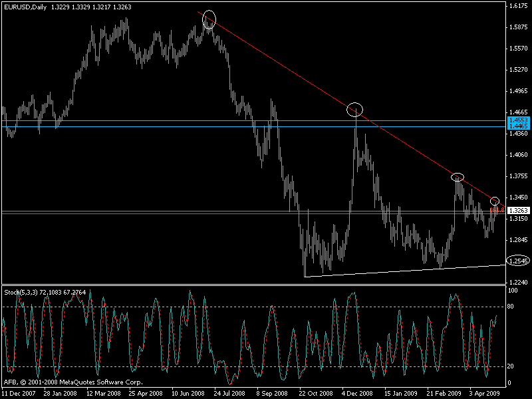532x399 pixels.
Task: Click the orange 61.8 Fibonacci level label
Action: (496, 209)
